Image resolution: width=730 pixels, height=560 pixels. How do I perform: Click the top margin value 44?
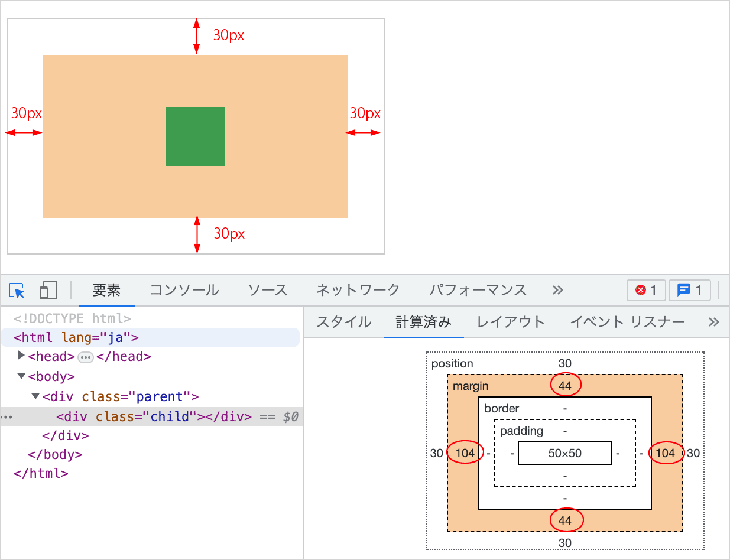(565, 386)
